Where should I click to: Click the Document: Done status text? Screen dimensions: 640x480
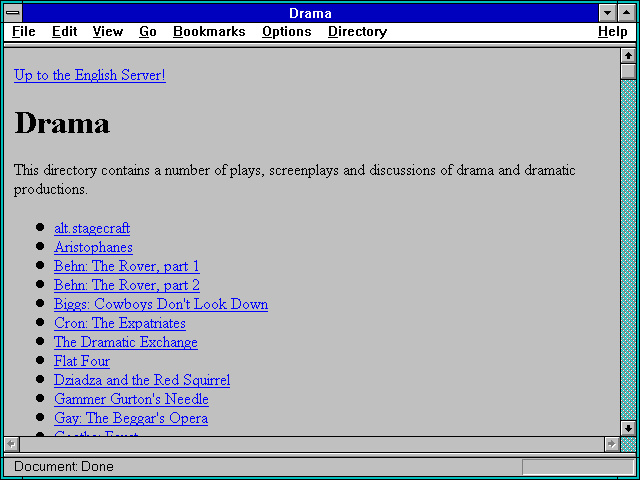coord(64,467)
